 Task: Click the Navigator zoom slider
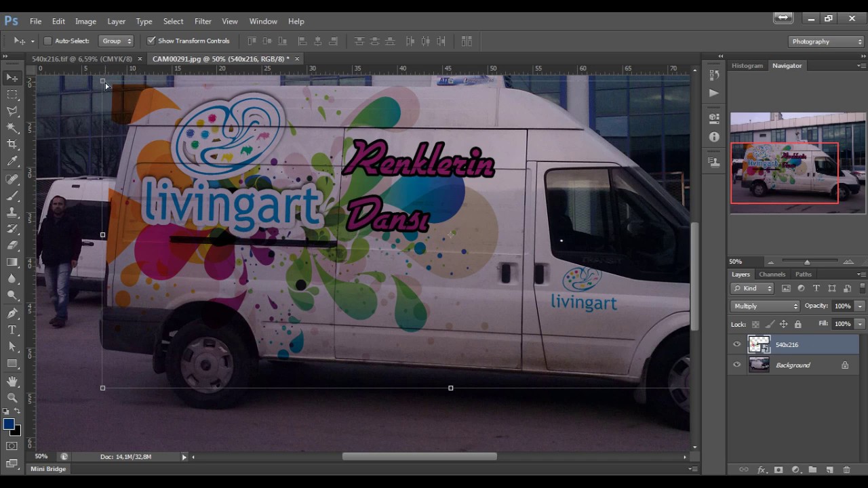807,262
